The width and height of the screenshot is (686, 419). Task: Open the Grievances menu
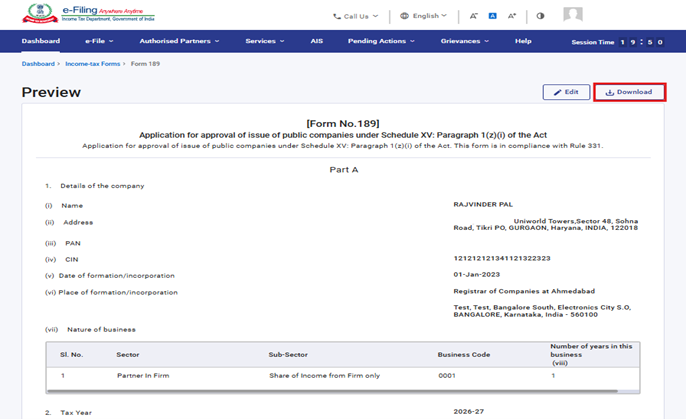464,41
